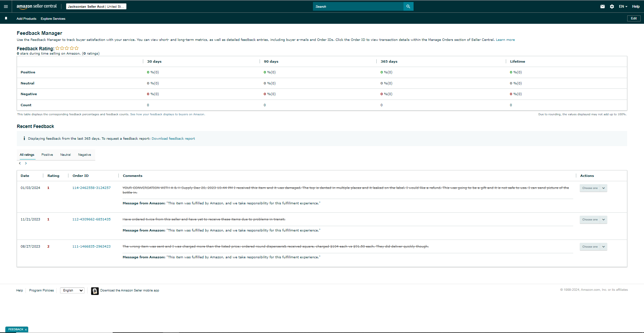
Task: Click the date 08/27/2023
Action: 30,247
